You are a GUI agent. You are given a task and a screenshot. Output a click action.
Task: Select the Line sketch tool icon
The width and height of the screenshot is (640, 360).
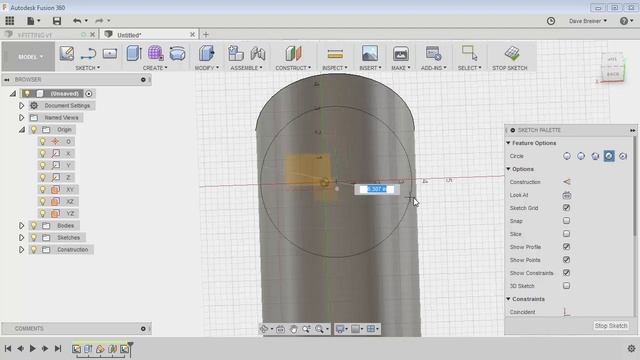(88, 53)
